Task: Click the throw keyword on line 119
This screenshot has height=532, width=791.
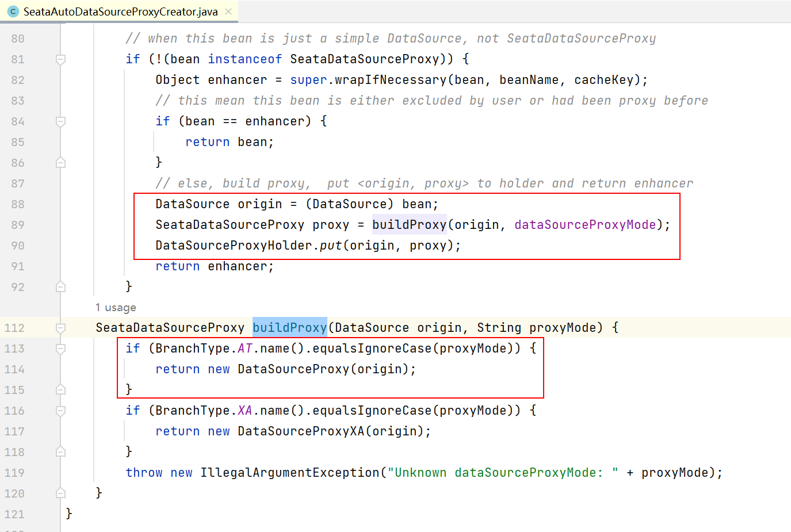Action: click(144, 473)
